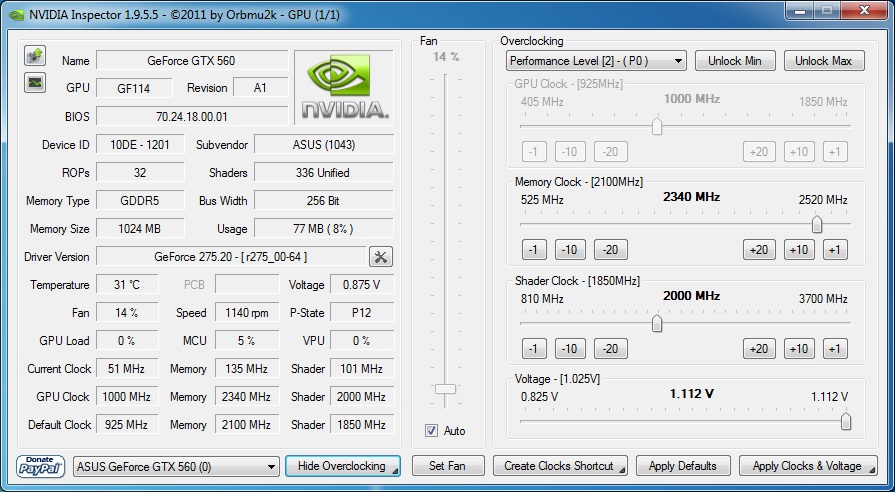Click the NVIDIA logo image

(x=344, y=87)
